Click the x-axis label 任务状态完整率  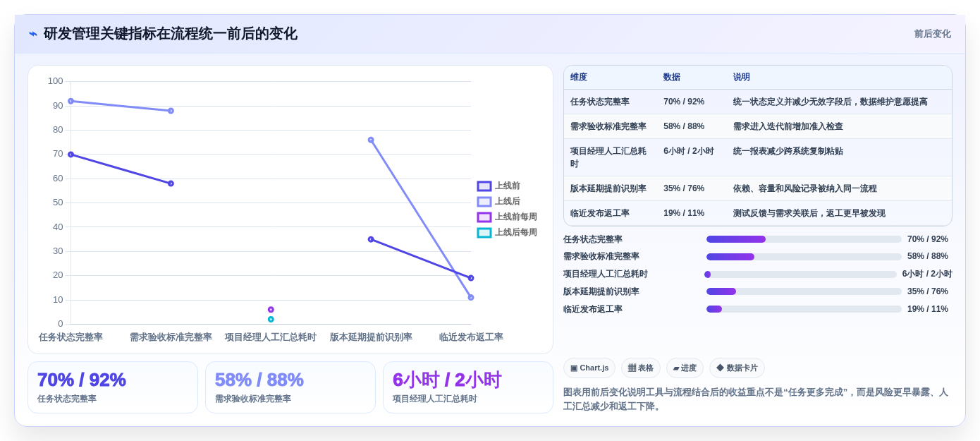pos(71,337)
